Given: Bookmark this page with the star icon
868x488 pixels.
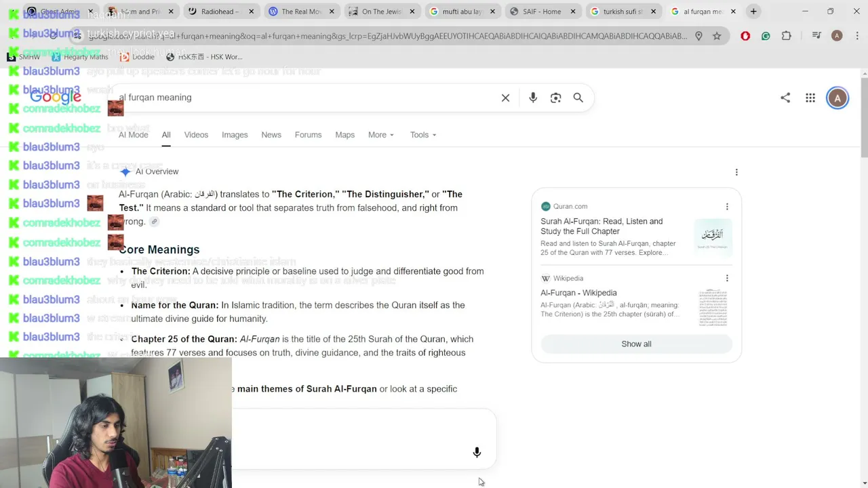Looking at the screenshot, I should [x=717, y=36].
